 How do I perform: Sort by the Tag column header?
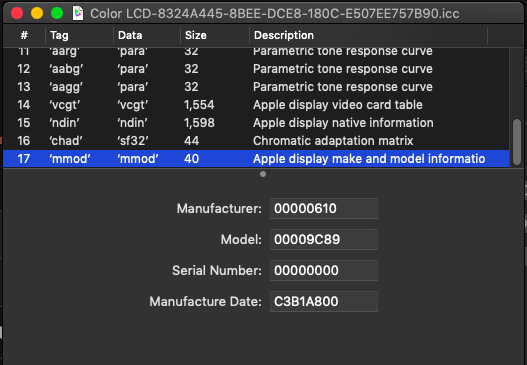(79, 35)
